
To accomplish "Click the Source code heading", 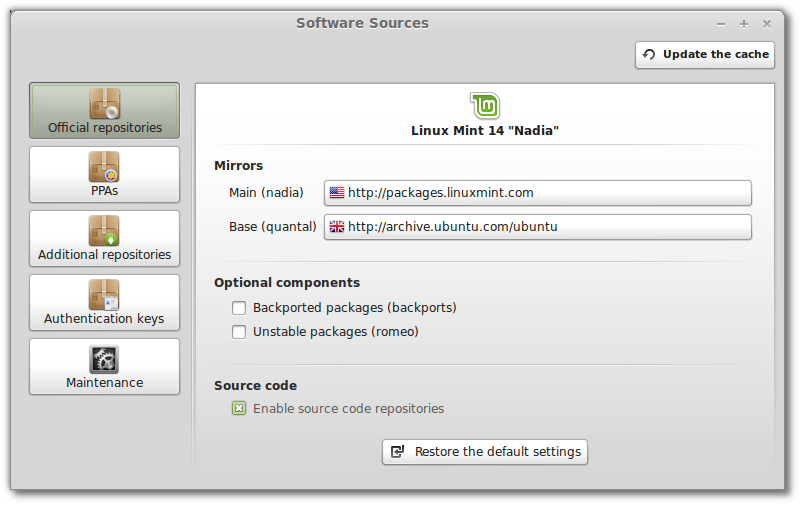I will tap(255, 385).
